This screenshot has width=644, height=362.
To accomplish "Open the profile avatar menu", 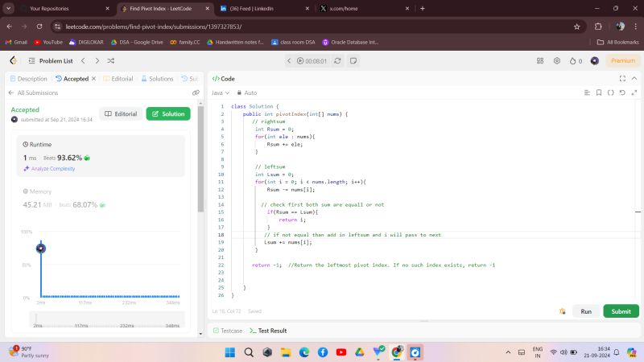I will [594, 61].
